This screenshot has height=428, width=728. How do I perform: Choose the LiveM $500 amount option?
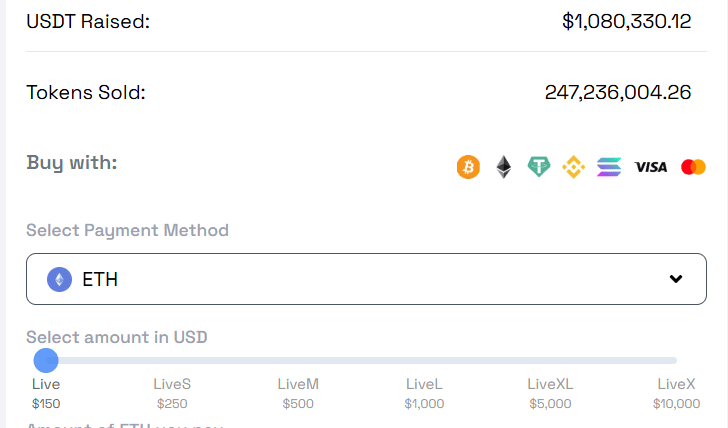coord(298,393)
